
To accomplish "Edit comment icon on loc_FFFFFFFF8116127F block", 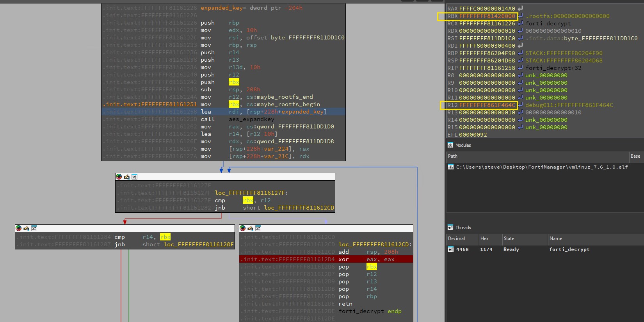I will tap(126, 177).
